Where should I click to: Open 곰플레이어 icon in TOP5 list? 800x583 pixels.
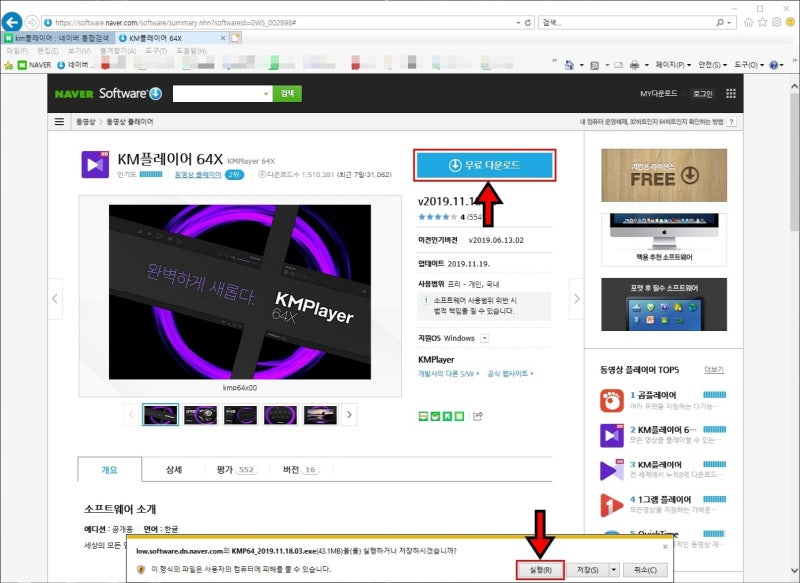tap(612, 400)
